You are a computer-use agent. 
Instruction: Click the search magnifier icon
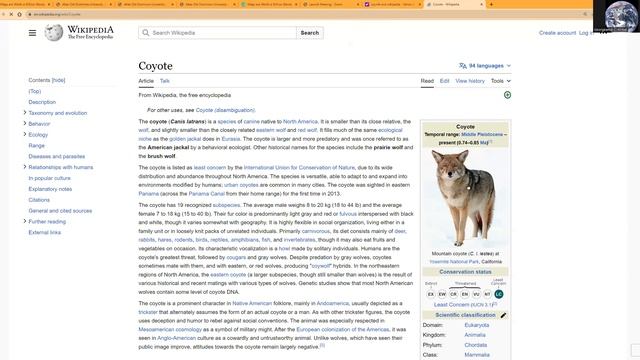click(146, 33)
